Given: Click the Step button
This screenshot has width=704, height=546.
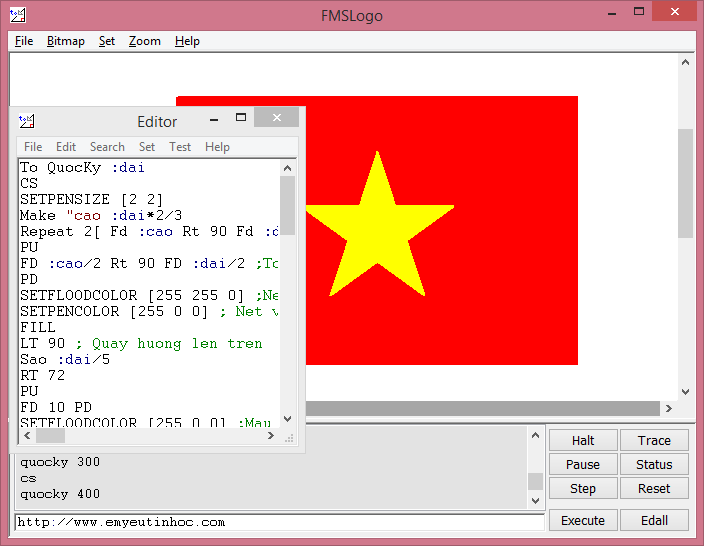Looking at the screenshot, I should [x=583, y=488].
